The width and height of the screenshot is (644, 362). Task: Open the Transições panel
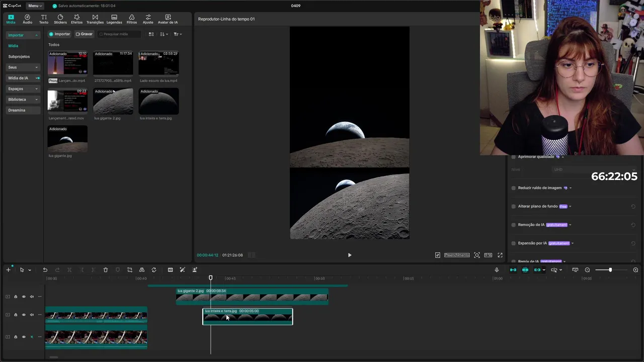[x=95, y=19]
